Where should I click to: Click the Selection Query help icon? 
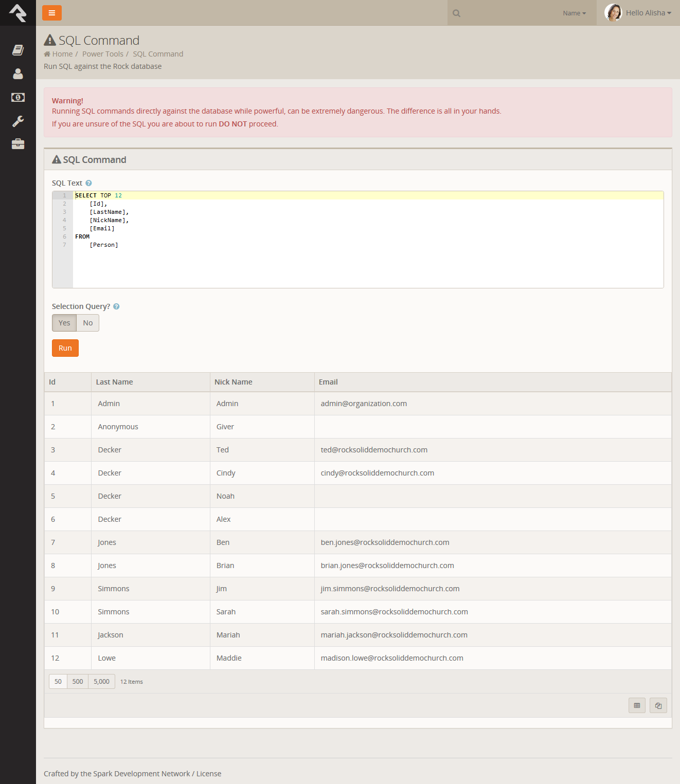click(x=116, y=306)
